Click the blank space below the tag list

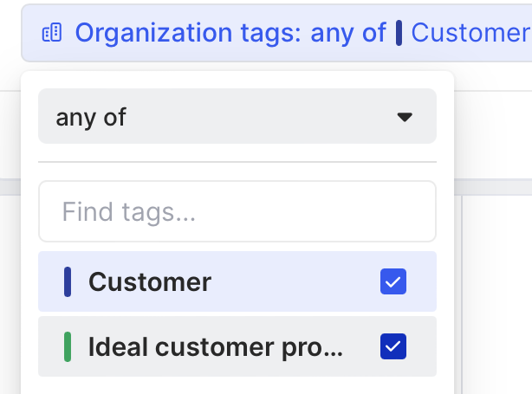pos(237,385)
